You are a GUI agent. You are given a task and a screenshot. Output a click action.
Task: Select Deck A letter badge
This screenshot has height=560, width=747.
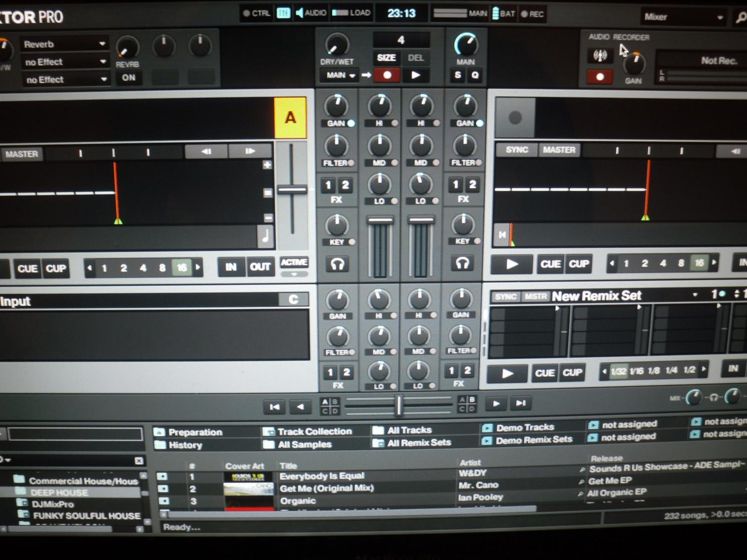pyautogui.click(x=290, y=118)
